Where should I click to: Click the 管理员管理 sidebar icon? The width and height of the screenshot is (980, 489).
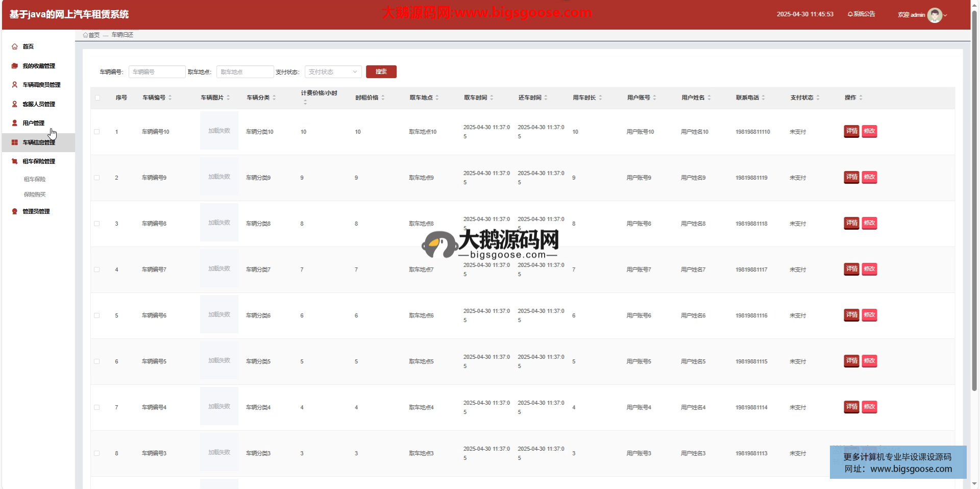(15, 211)
